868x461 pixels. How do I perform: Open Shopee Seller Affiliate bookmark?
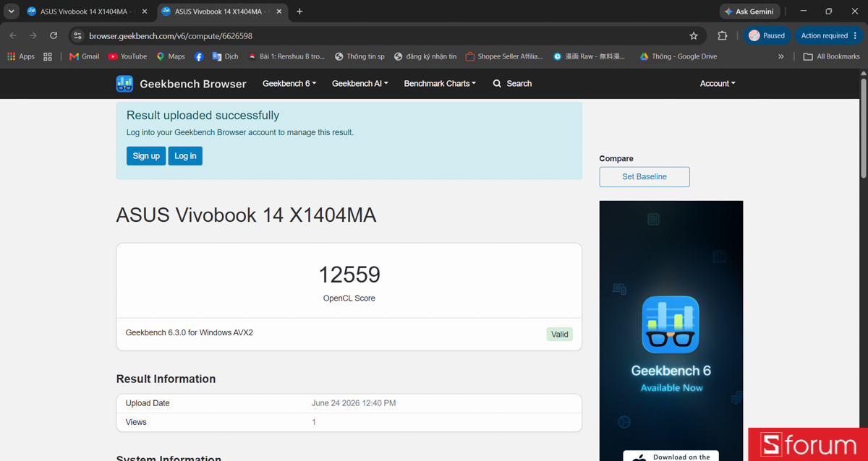pos(504,56)
